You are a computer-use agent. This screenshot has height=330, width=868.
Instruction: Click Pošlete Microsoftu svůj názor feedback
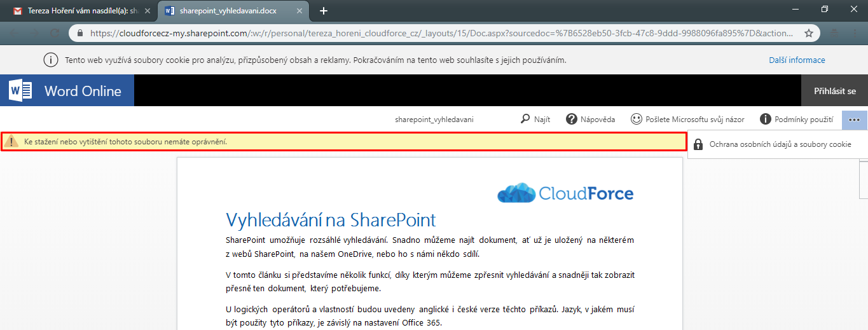pyautogui.click(x=687, y=119)
